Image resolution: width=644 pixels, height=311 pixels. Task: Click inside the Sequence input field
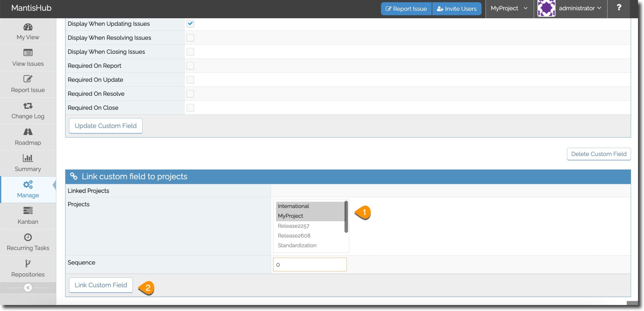pos(309,264)
